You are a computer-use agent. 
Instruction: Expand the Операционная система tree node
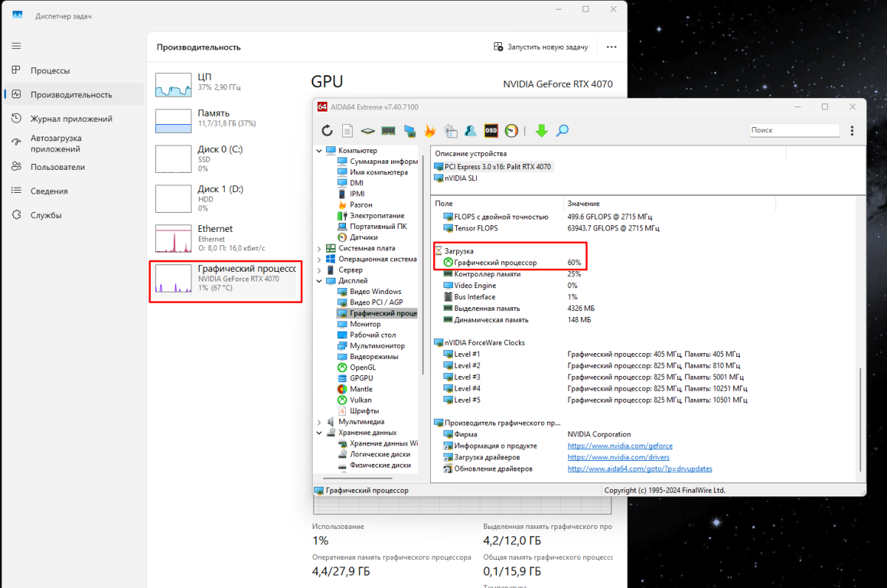[319, 259]
